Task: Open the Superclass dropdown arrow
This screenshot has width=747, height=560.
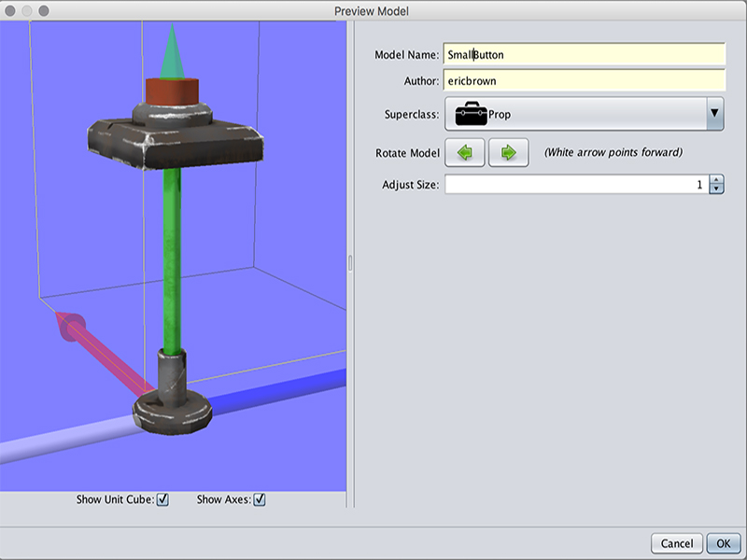Action: click(x=714, y=113)
